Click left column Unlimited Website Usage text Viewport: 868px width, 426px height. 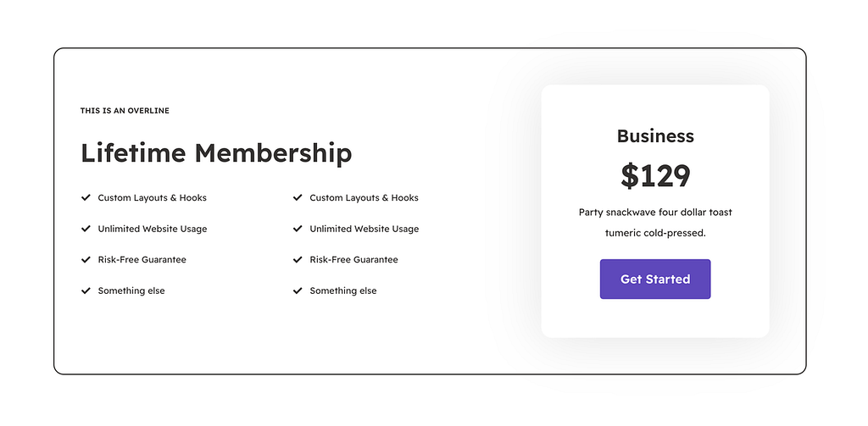[153, 229]
